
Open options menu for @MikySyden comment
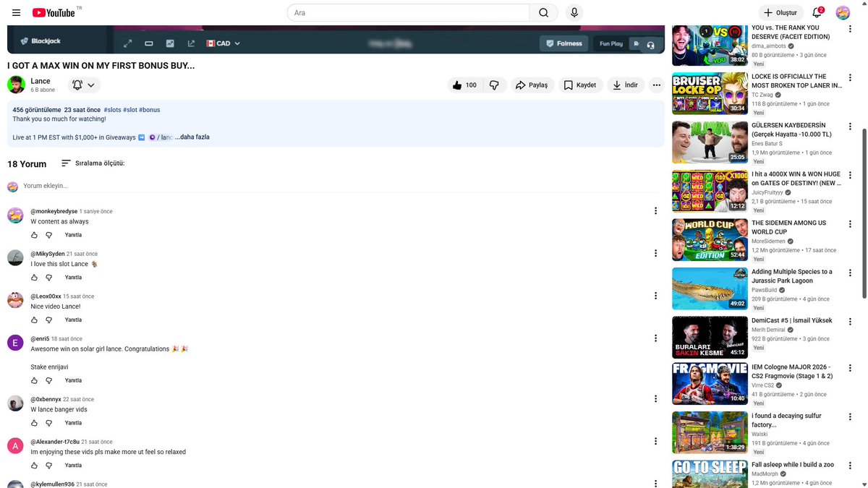pos(655,254)
